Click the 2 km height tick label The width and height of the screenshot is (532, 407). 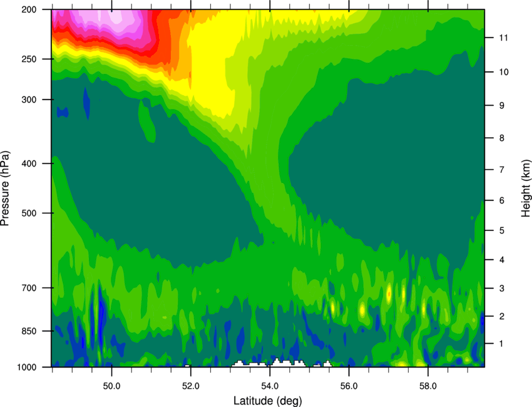point(502,316)
